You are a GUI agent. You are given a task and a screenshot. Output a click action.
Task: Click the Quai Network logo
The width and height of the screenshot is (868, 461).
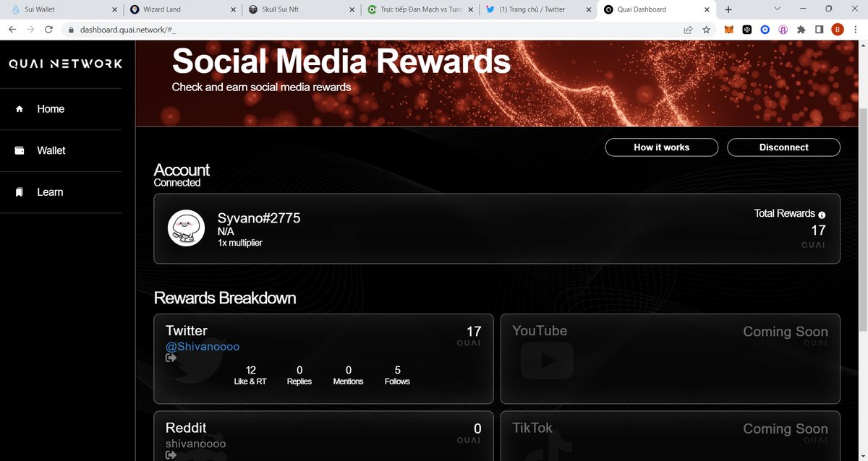click(x=65, y=64)
